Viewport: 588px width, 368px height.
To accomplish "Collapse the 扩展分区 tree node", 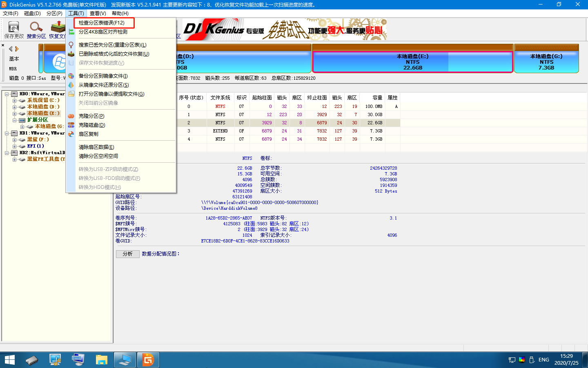I will point(14,120).
